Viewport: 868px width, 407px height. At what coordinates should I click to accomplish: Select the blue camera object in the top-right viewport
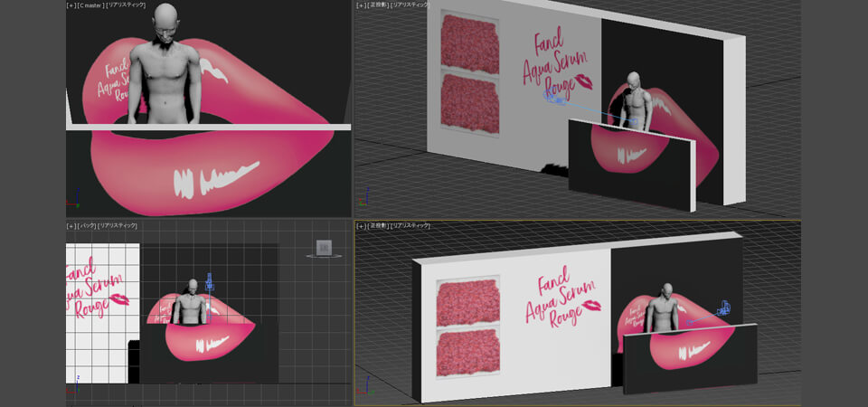554,99
